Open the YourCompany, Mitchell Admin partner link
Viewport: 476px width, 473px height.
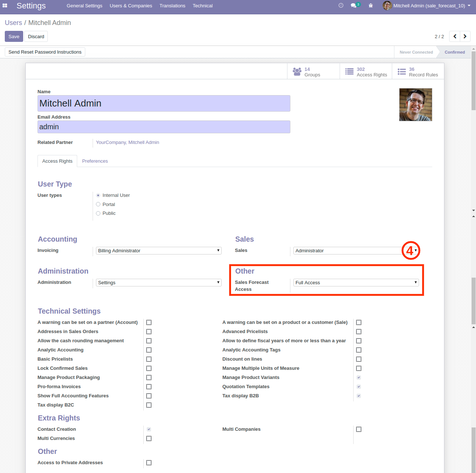click(128, 142)
